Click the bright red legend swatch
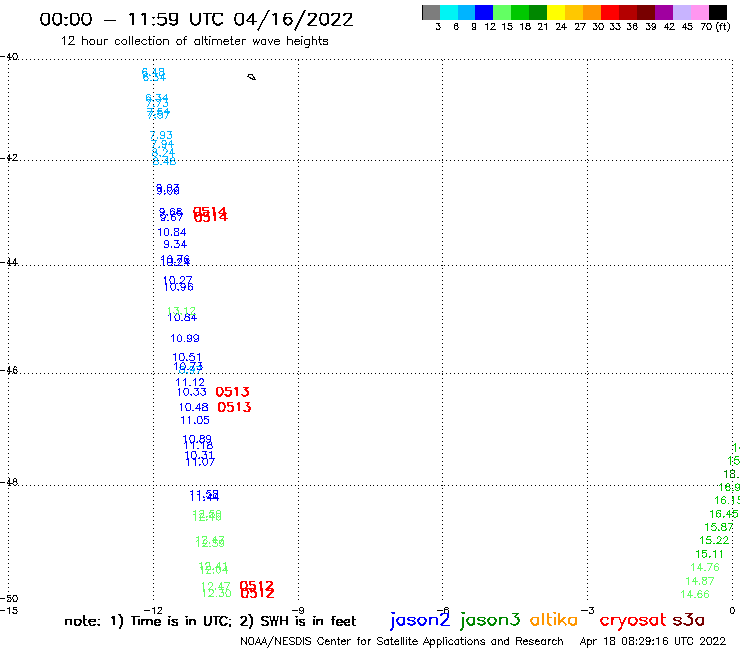The width and height of the screenshot is (740, 650). (x=610, y=12)
